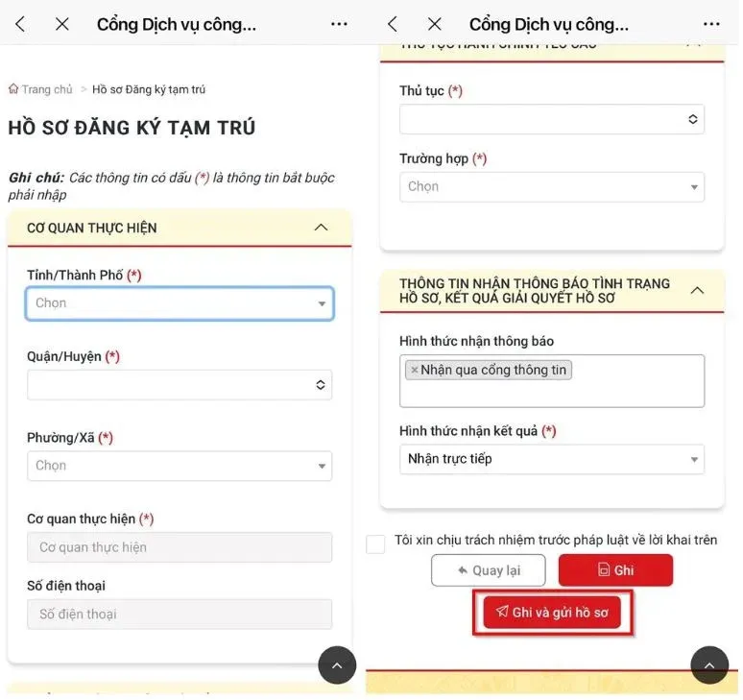Viewport: 743px width, 700px height.
Task: Close the left browser page with X
Action: click(x=62, y=24)
